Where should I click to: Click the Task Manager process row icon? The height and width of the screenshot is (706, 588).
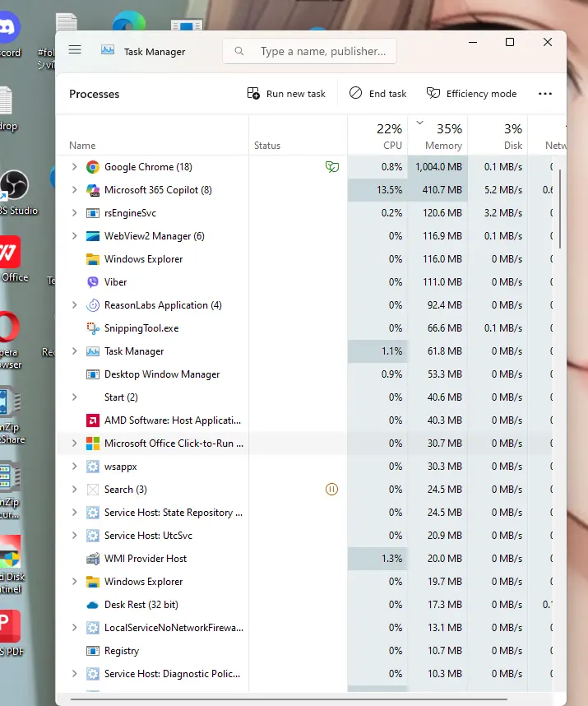[x=93, y=351]
